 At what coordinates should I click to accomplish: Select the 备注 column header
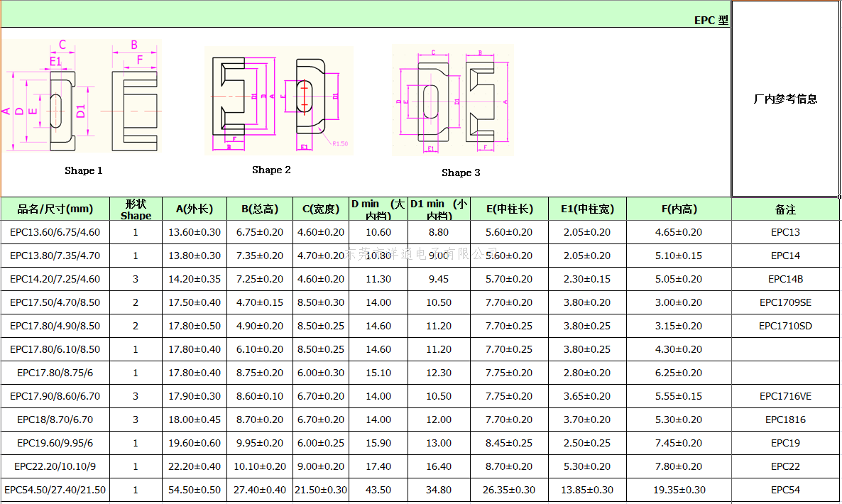point(785,210)
